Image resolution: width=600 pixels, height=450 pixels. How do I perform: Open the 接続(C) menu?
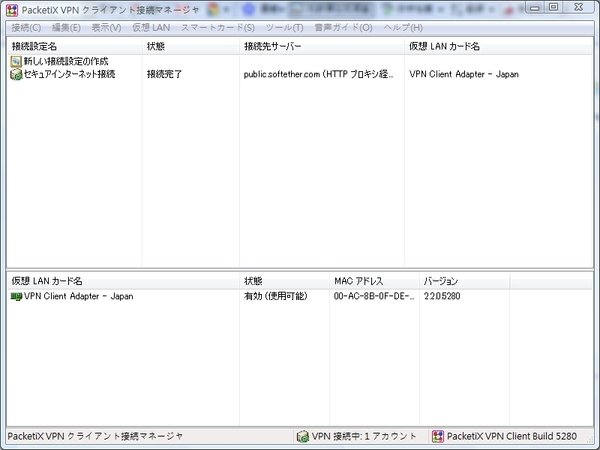pos(26,28)
